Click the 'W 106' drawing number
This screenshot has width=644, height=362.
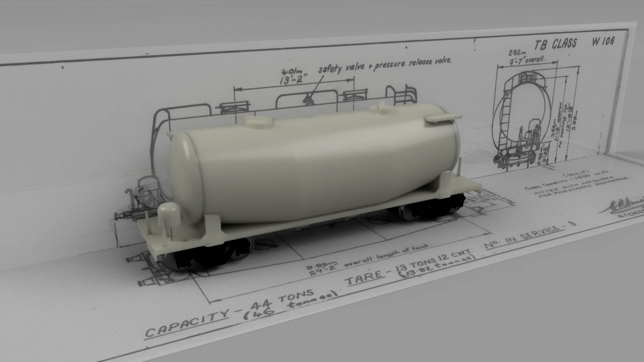pyautogui.click(x=603, y=41)
